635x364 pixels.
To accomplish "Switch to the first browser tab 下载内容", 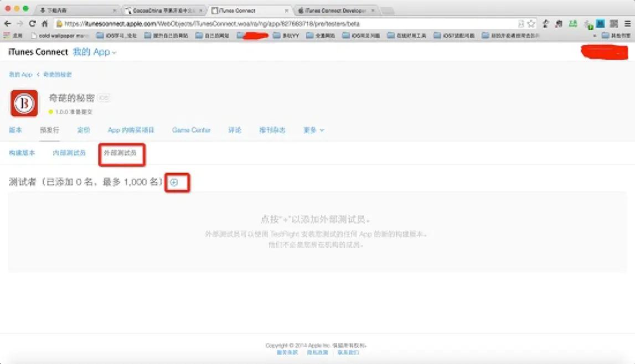I will tap(77, 10).
